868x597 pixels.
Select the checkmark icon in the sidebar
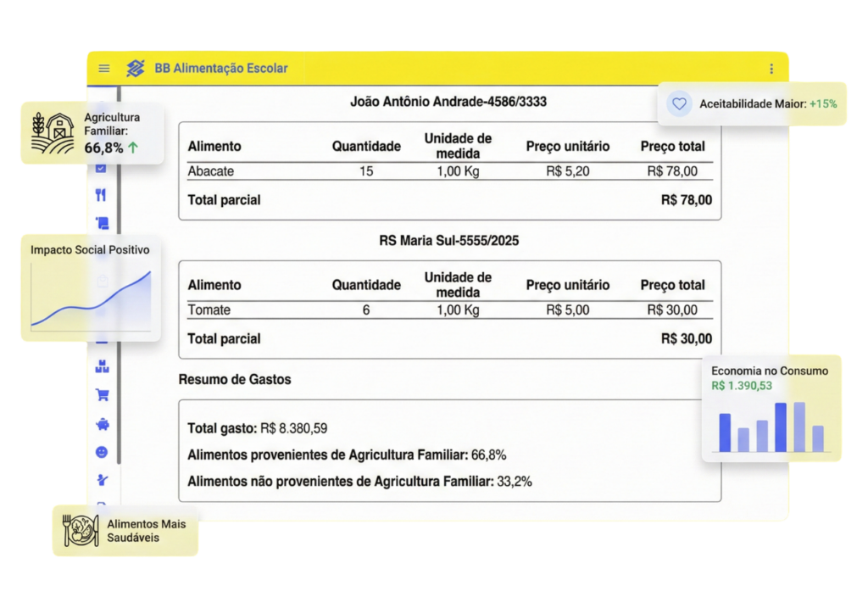click(102, 169)
